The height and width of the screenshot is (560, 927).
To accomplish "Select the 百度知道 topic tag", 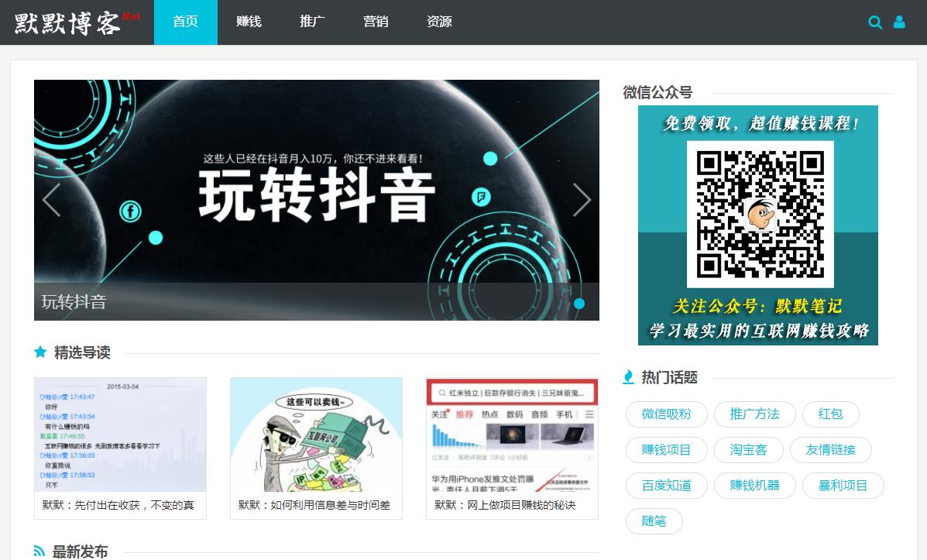I will point(666,486).
